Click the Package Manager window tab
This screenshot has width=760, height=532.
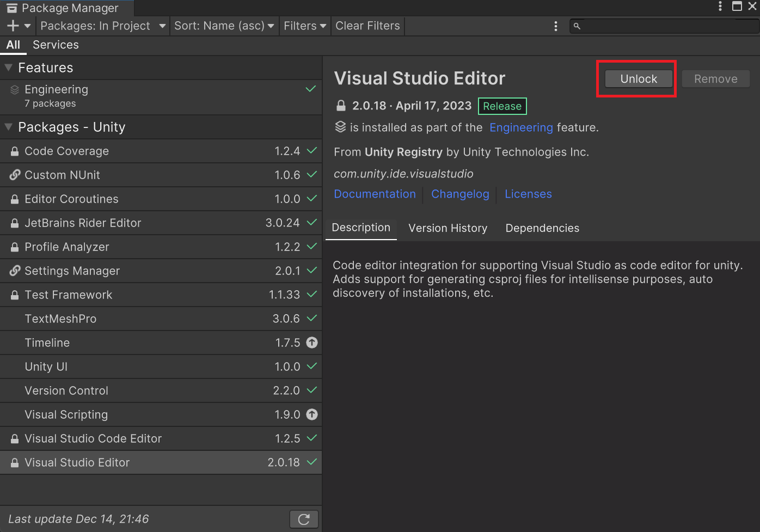click(67, 8)
